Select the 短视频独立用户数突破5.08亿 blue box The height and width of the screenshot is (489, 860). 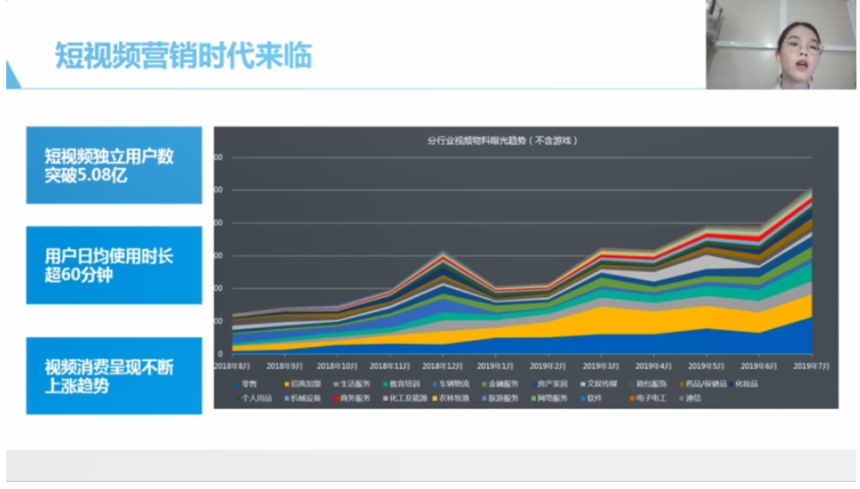tap(114, 165)
